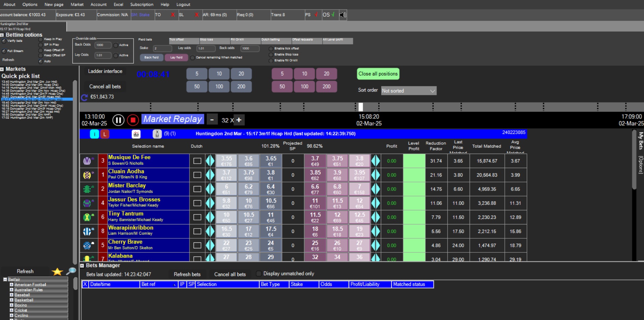644x320 pixels.
Task: Click the red 'L' icon in market header
Action: click(x=105, y=134)
